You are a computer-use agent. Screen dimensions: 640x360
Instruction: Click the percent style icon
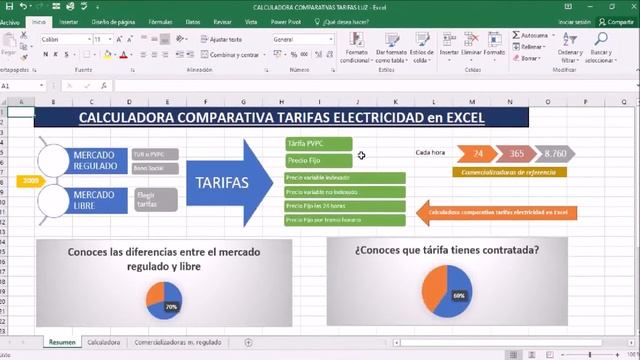294,55
